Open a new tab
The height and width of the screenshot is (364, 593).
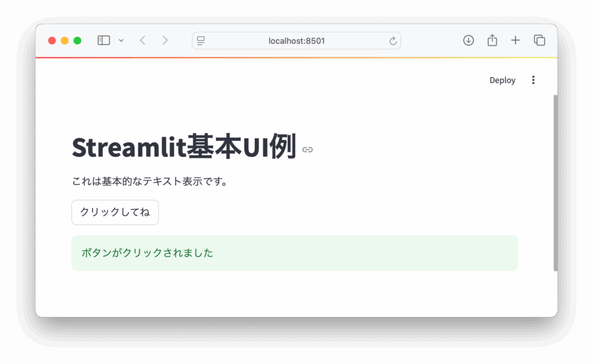515,41
